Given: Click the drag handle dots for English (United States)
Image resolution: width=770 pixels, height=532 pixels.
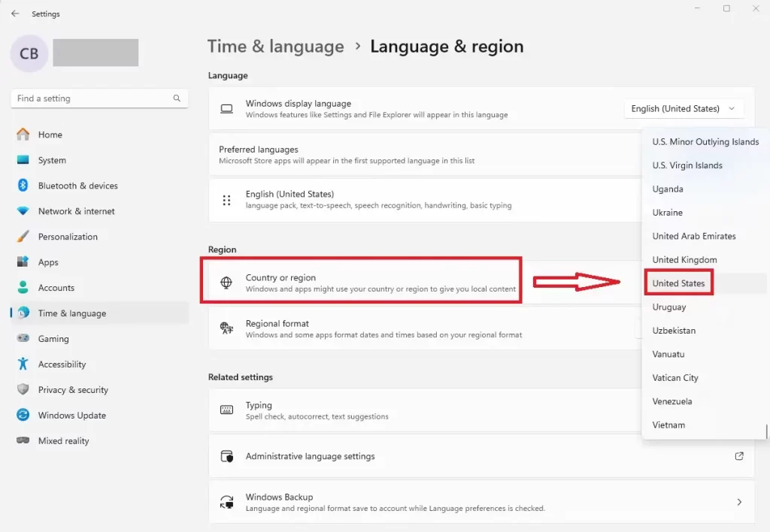Looking at the screenshot, I should 226,200.
